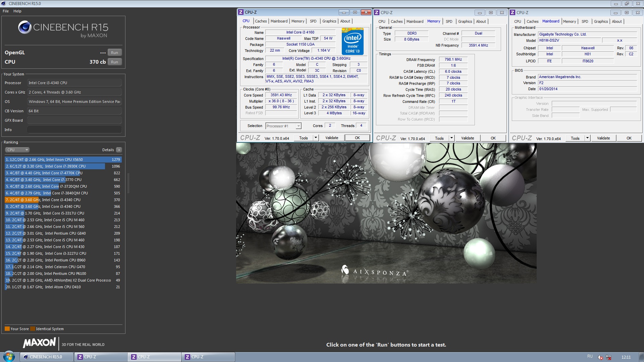Open Processor #1 selection dropdown

pos(298,126)
